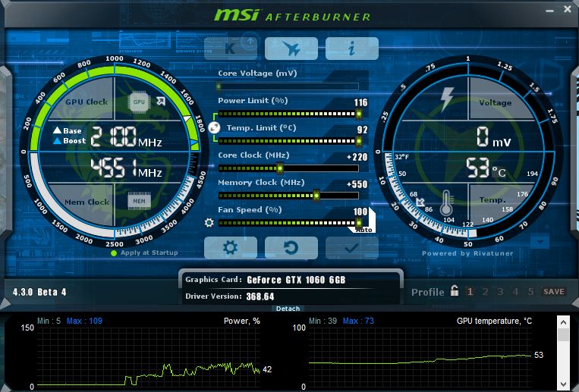Click the MEM chip icon
This screenshot has width=579, height=392.
coord(139,201)
